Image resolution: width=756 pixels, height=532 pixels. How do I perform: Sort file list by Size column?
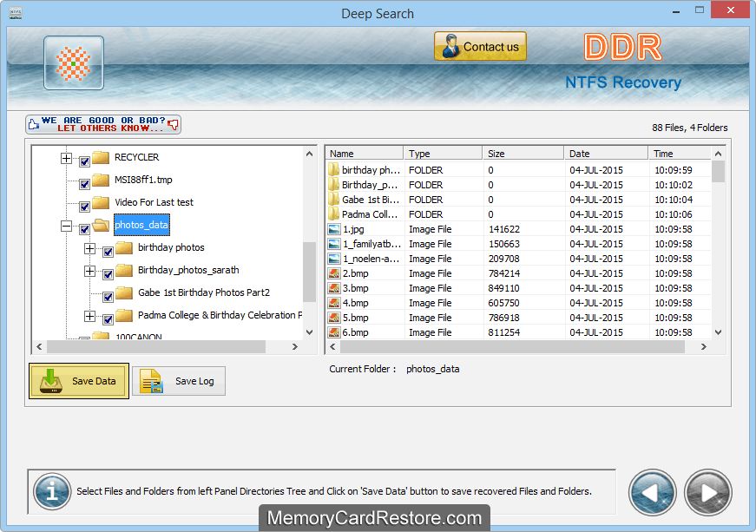coord(523,154)
